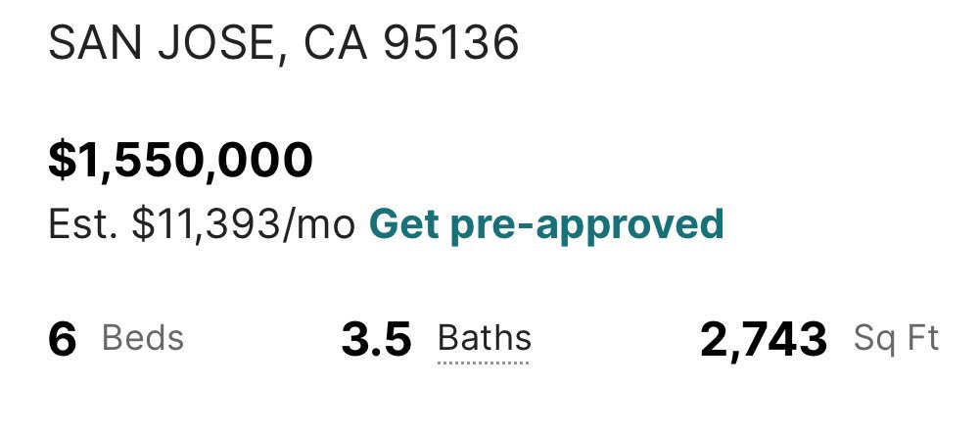Click the Beds label
Image resolution: width=980 pixels, height=436 pixels.
coord(143,339)
